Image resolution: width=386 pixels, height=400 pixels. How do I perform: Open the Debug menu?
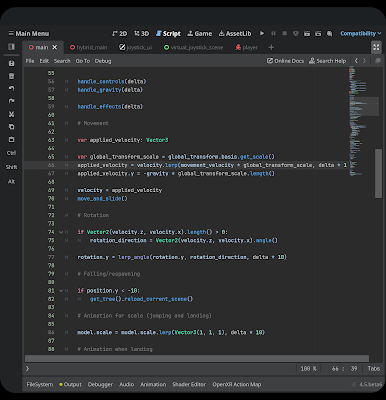click(x=103, y=61)
